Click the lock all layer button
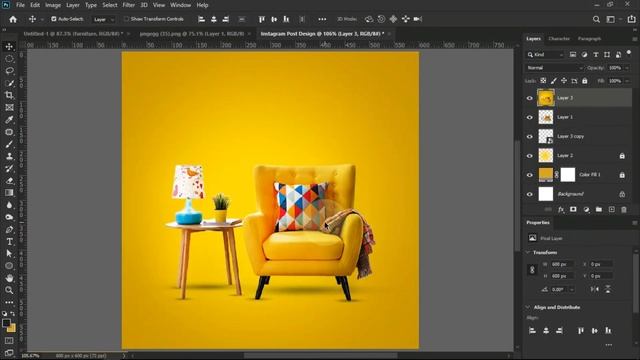Screen dimensions: 640x360 tap(584, 81)
